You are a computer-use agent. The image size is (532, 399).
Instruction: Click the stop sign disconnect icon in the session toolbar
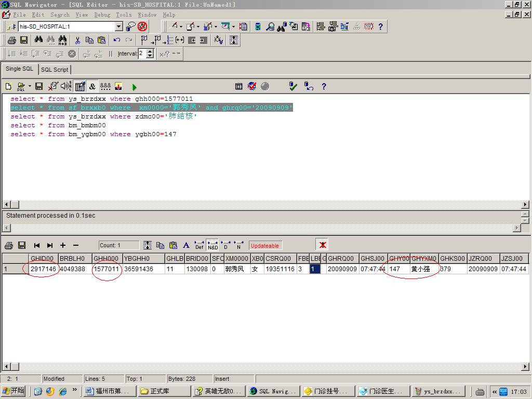142,26
